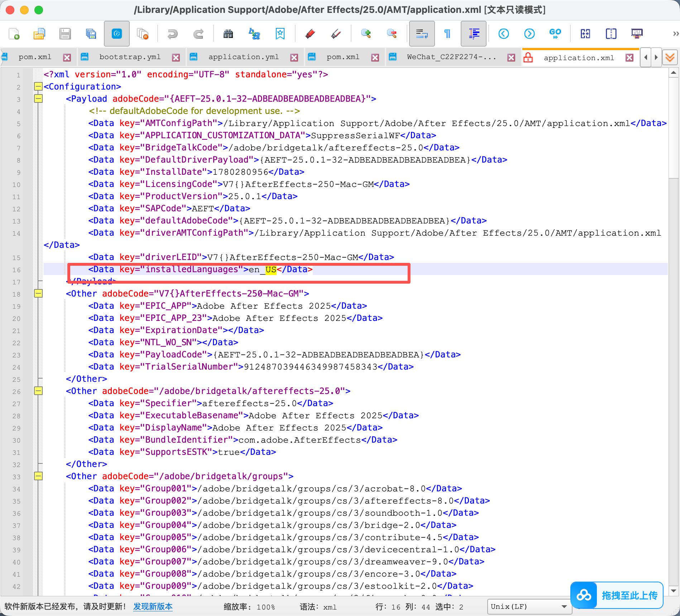Close the application.yml tab
This screenshot has height=616, width=680.
click(x=294, y=57)
